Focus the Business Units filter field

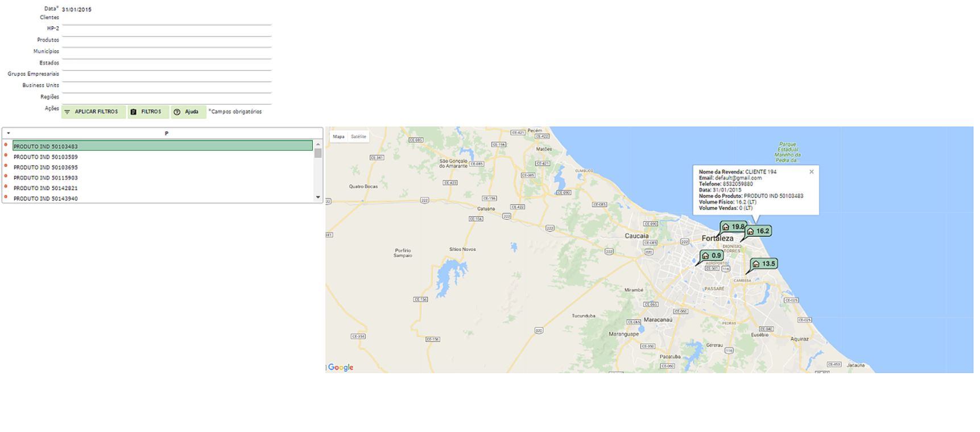tap(167, 88)
